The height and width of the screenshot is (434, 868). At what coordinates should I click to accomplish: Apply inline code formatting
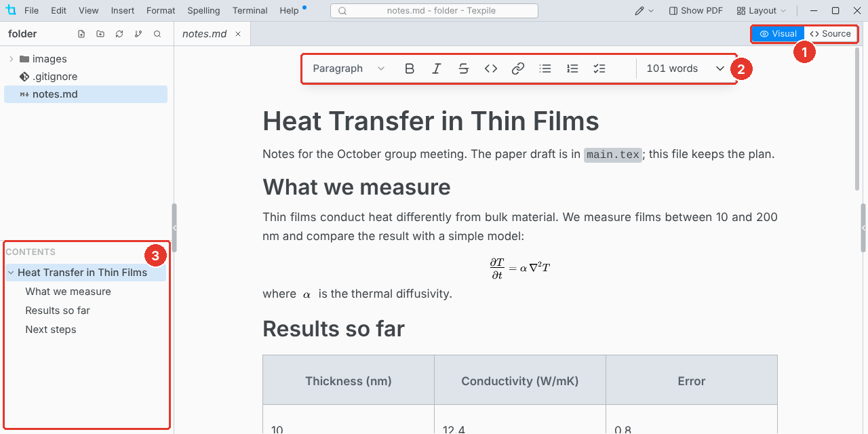(491, 68)
